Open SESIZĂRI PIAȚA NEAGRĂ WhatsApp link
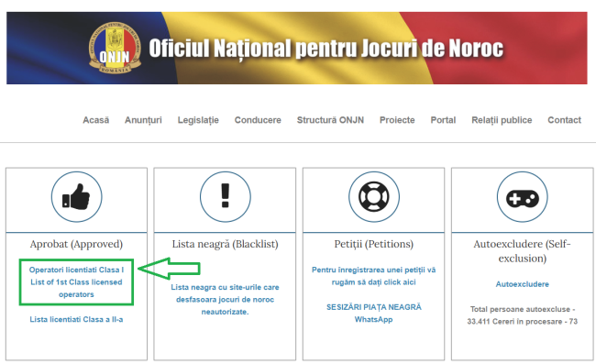Viewport: 596px width, 364px height. coord(373,313)
